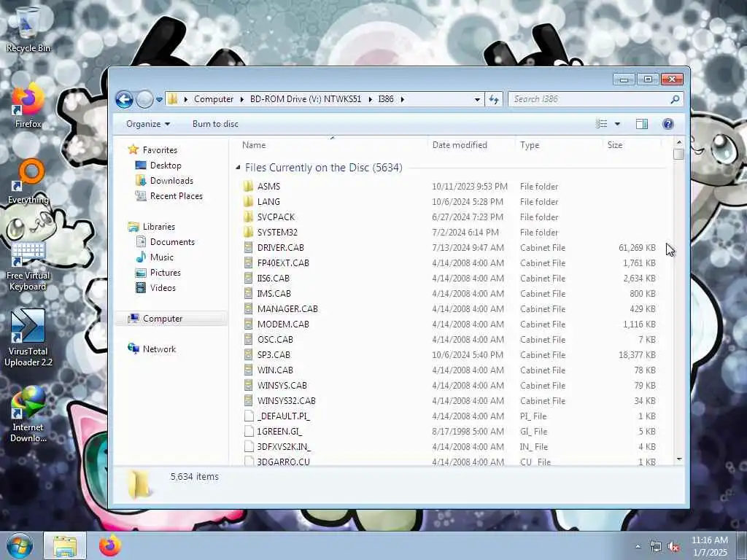Screen dimensions: 747x560
Task: Select the Everything desktop shortcut
Action: pyautogui.click(x=28, y=182)
